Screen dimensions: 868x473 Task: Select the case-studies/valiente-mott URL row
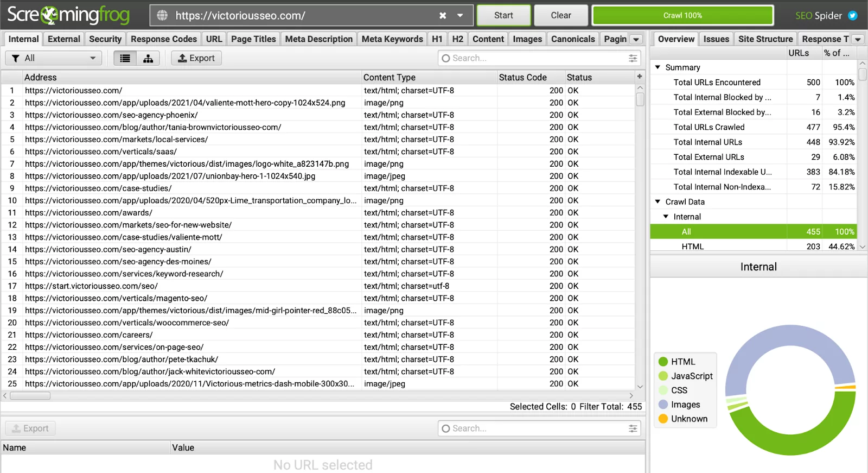pyautogui.click(x=318, y=237)
